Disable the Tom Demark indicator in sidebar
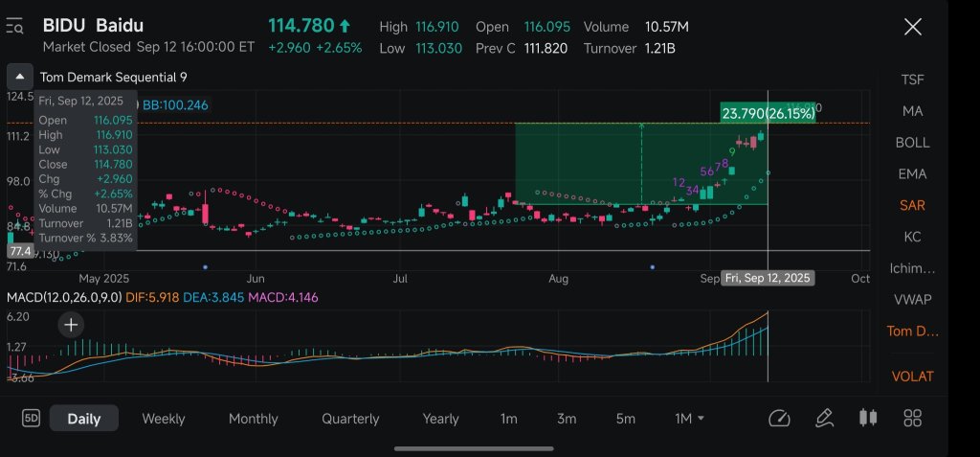980x457 pixels. (x=912, y=331)
